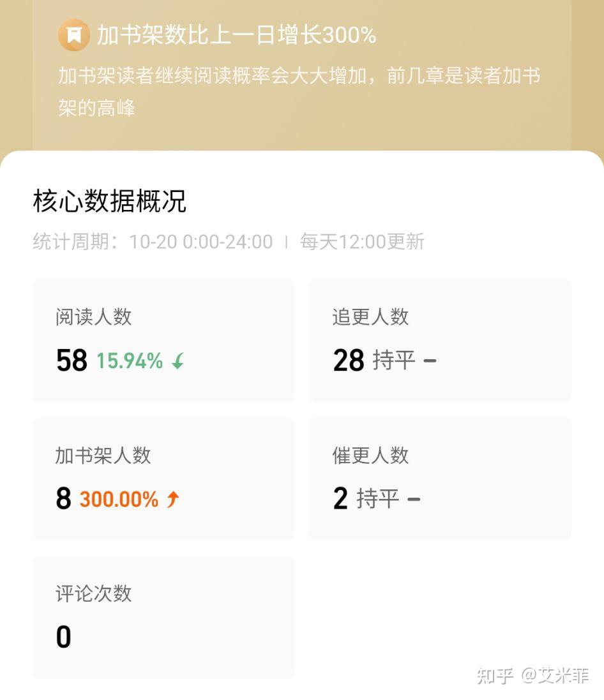This screenshot has width=604, height=700.
Task: Tap 每天12:00更新 to change update schedule
Action: (x=362, y=241)
